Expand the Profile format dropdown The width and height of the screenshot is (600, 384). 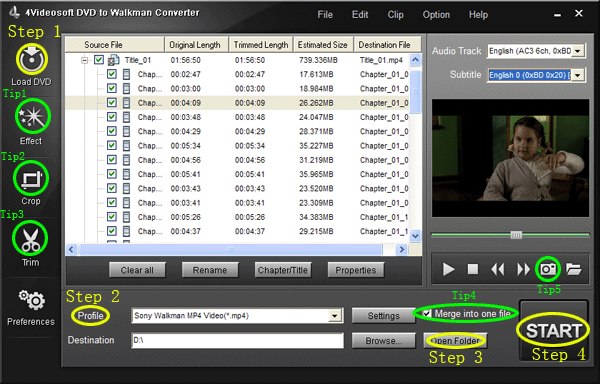coord(335,316)
